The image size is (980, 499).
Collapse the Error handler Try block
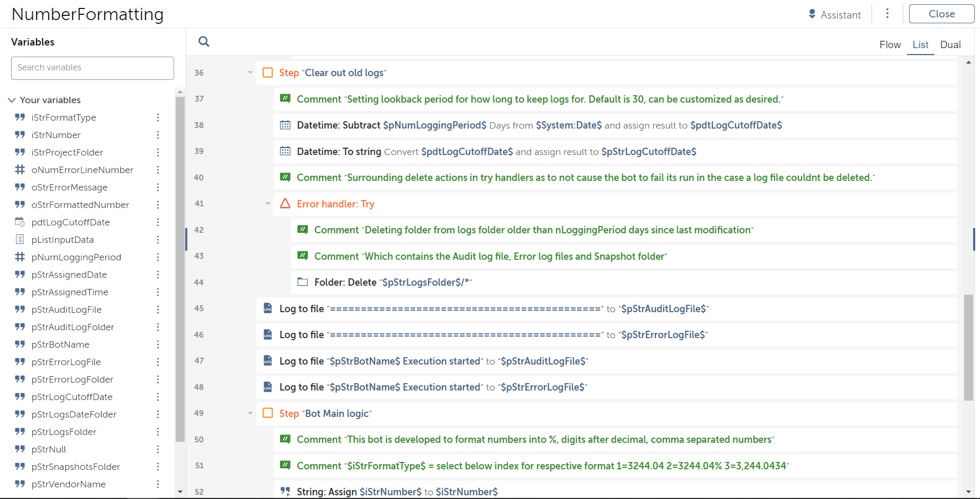[x=268, y=204]
